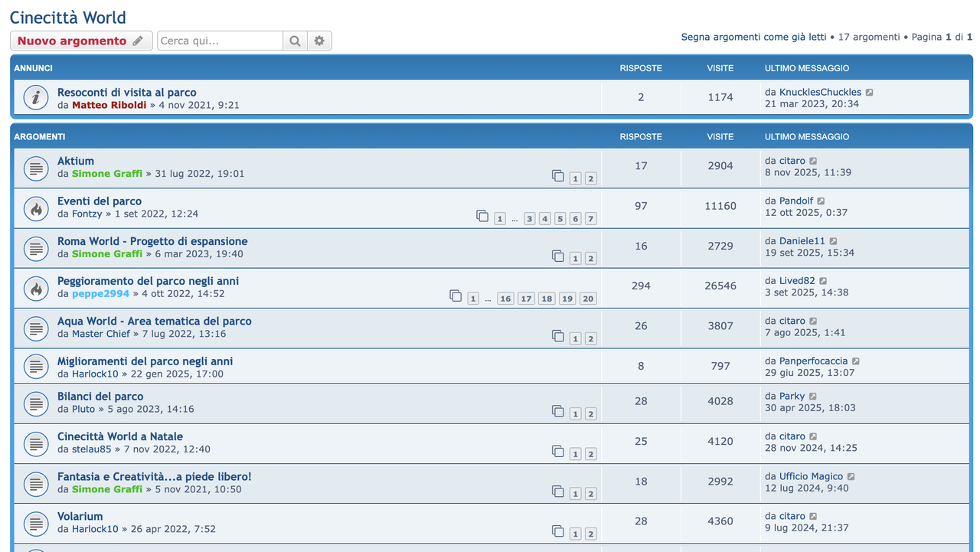Go to last post icon next to Daniele11
Image resolution: width=980 pixels, height=552 pixels.
tap(833, 241)
